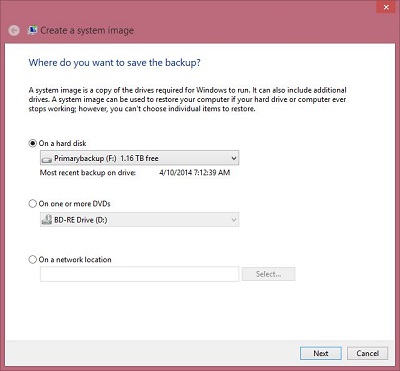The height and width of the screenshot is (371, 400).
Task: Focus the network location text field
Action: pyautogui.click(x=139, y=274)
